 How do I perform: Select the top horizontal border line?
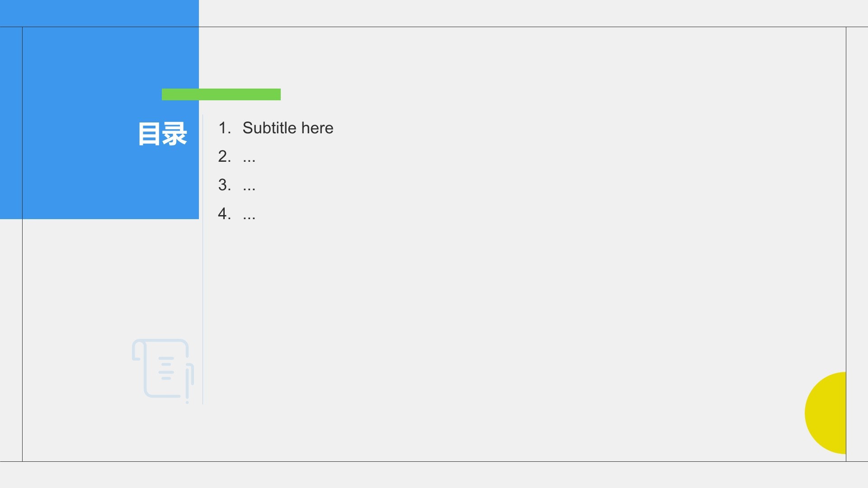[x=497, y=27]
